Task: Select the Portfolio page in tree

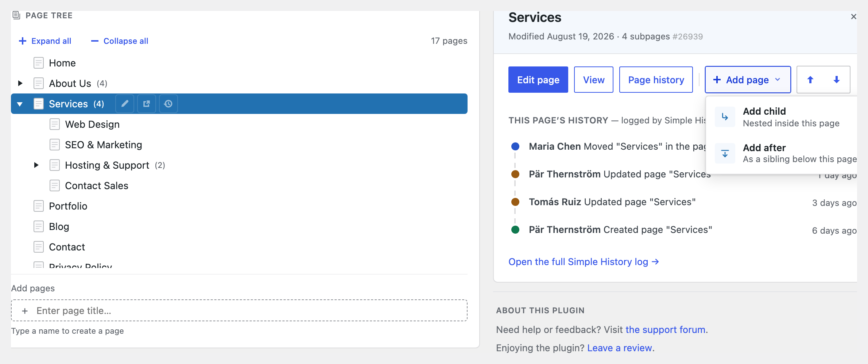Action: (68, 206)
